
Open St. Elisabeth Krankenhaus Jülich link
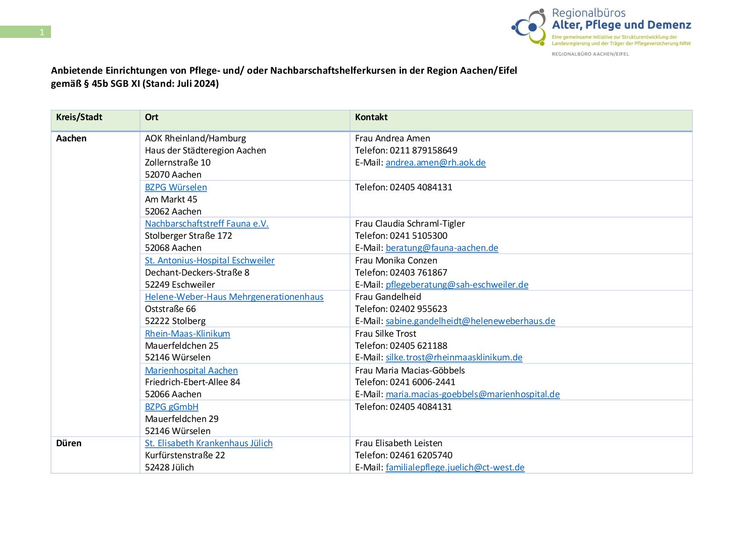click(209, 443)
